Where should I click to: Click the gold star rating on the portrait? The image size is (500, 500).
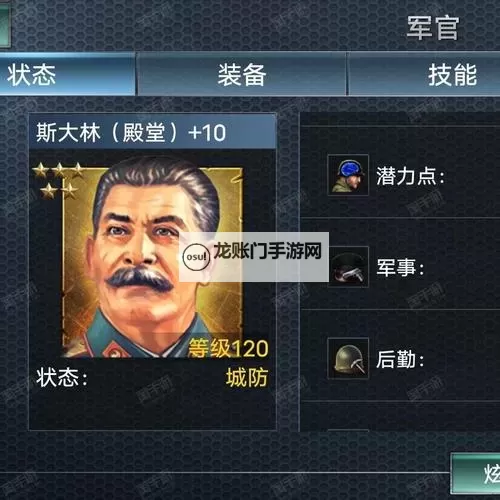[x=59, y=181]
